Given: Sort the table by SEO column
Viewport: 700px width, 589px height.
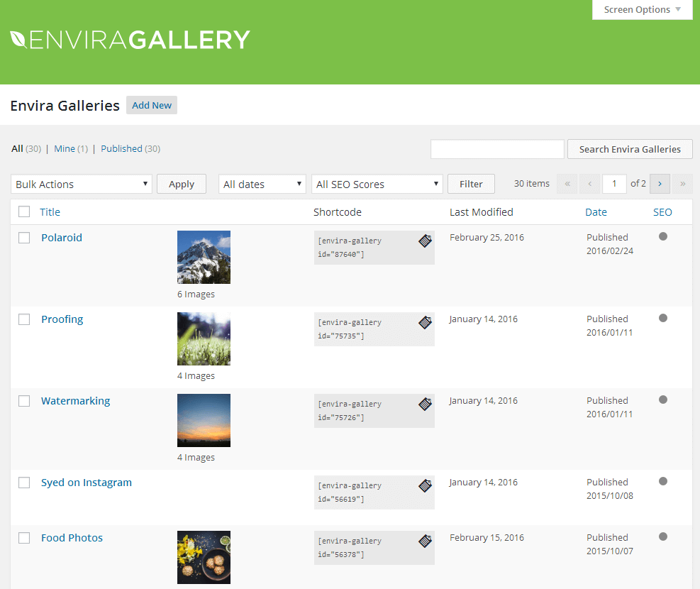Looking at the screenshot, I should [x=662, y=212].
